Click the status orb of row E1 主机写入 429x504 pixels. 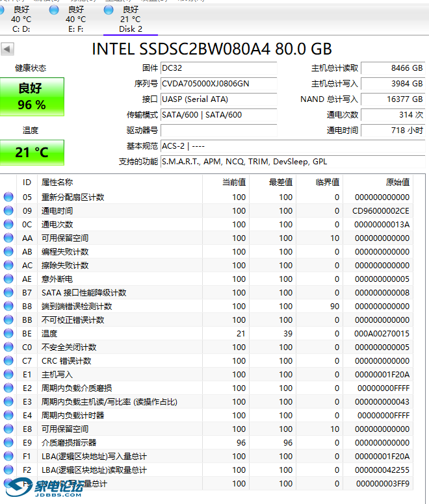(8, 374)
